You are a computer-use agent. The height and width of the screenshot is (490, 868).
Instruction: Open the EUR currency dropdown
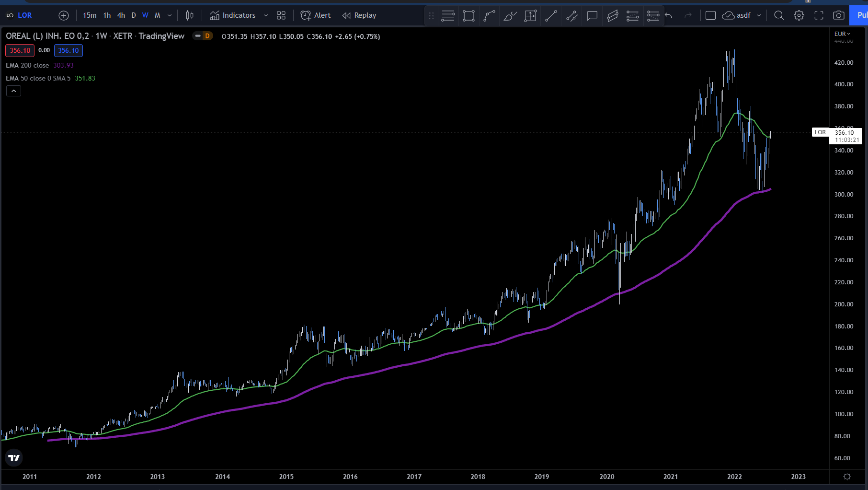842,34
